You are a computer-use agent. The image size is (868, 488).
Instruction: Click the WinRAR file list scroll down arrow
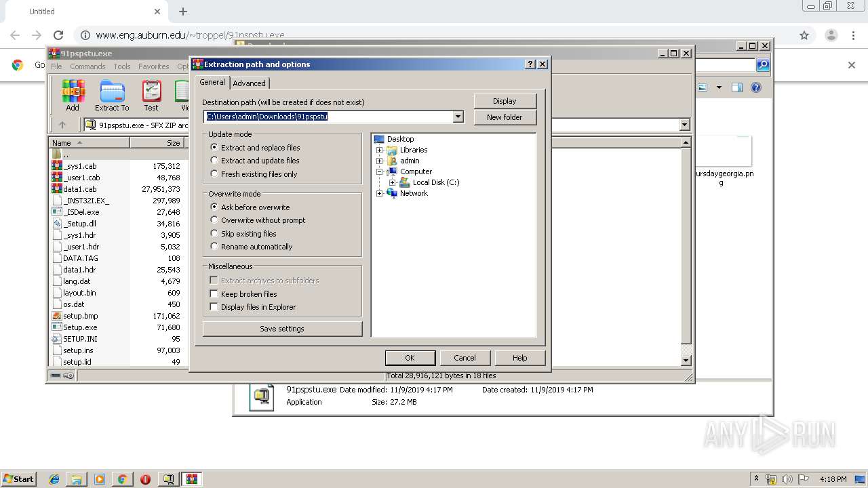coord(686,361)
